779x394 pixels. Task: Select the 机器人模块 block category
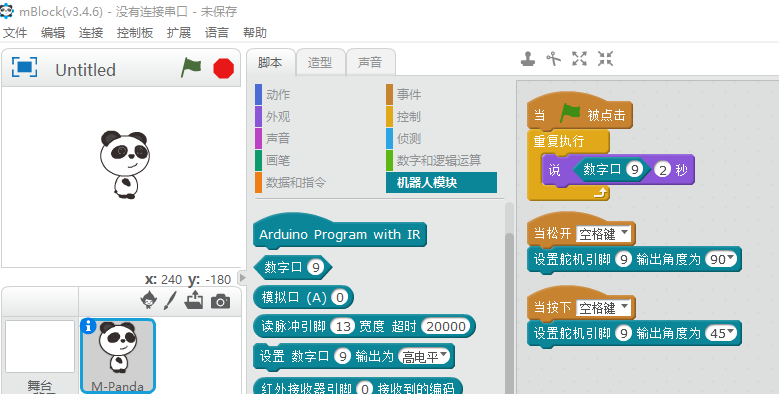tap(441, 182)
